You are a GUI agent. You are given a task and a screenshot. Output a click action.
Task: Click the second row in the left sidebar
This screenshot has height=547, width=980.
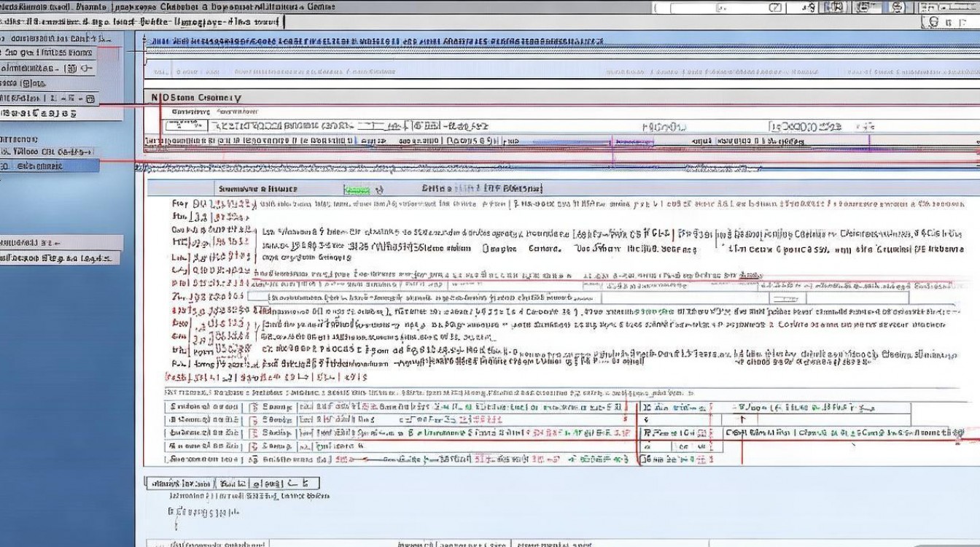(48, 53)
